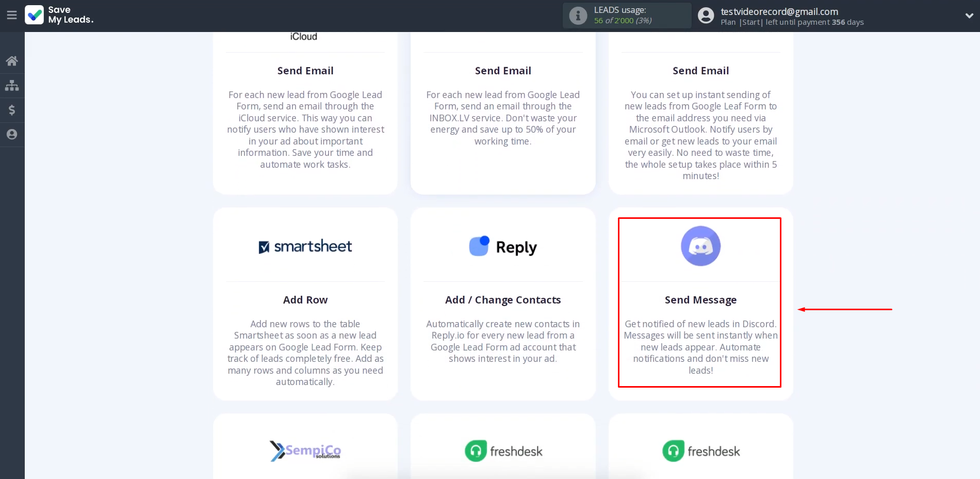The width and height of the screenshot is (980, 479).
Task: Click the Save My Leads logo
Action: coord(59,15)
